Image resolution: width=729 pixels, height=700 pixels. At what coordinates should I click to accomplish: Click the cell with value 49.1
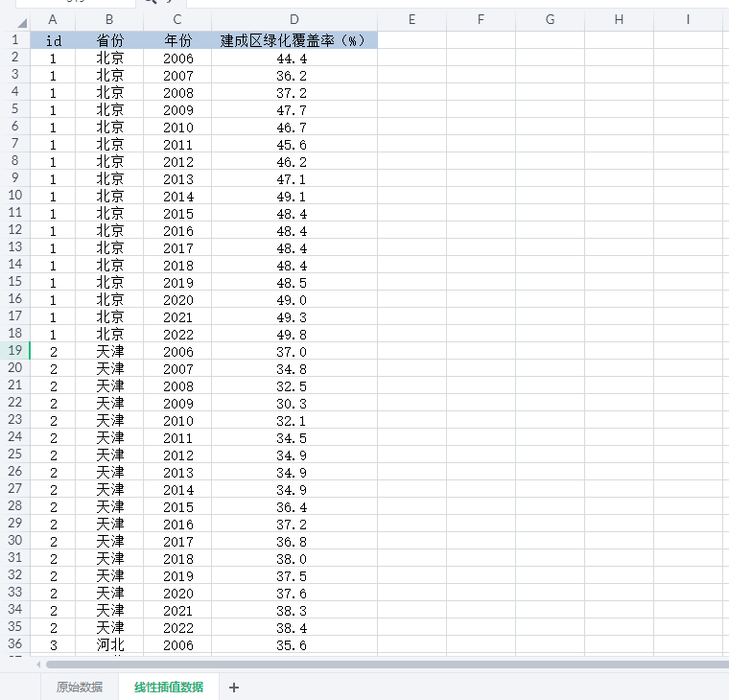(294, 197)
